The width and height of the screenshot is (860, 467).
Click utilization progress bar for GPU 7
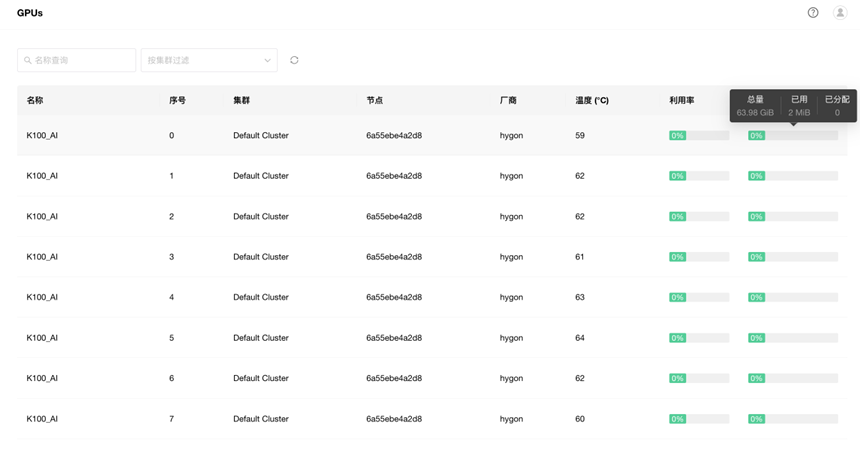coord(699,419)
